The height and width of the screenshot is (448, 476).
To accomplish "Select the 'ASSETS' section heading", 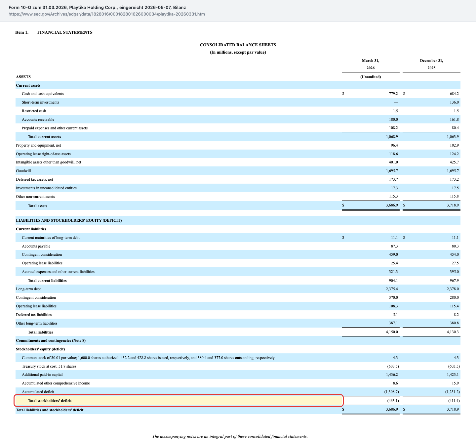I will [x=23, y=77].
